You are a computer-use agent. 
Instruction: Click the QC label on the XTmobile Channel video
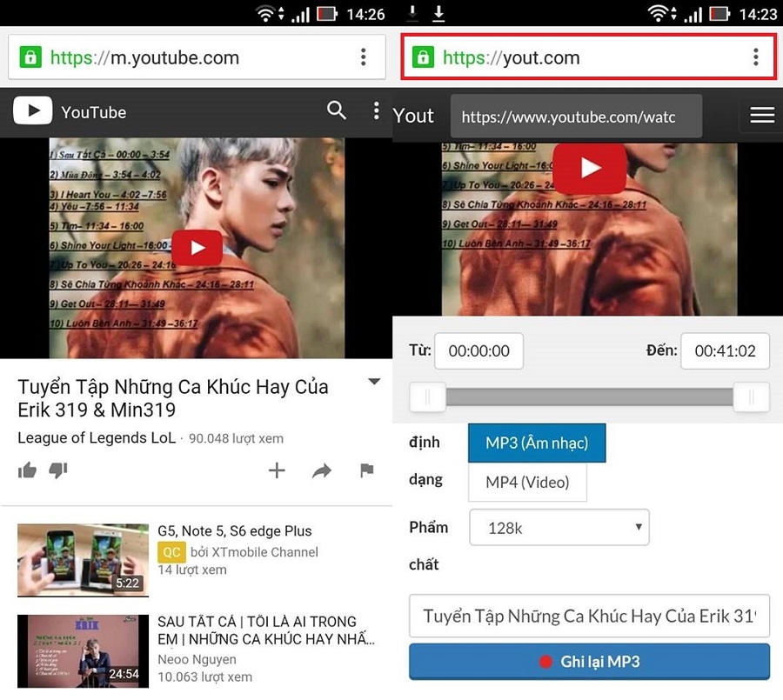coord(171,551)
